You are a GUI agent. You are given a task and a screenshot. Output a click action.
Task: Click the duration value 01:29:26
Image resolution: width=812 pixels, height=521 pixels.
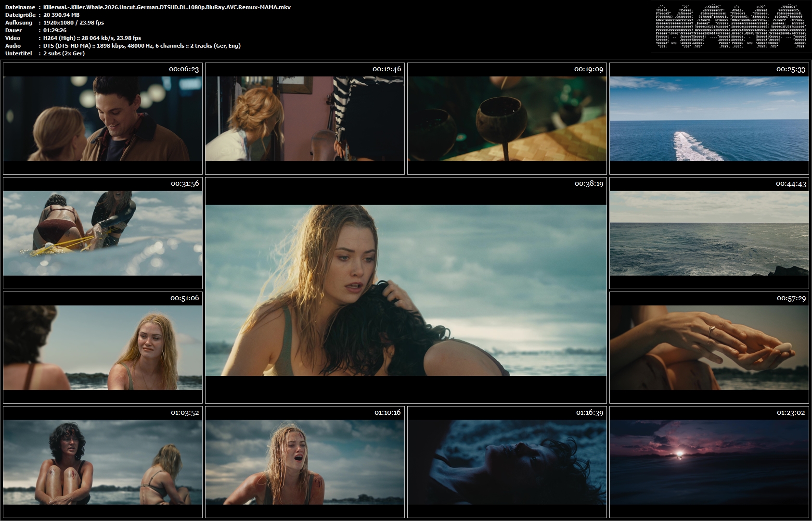(55, 30)
